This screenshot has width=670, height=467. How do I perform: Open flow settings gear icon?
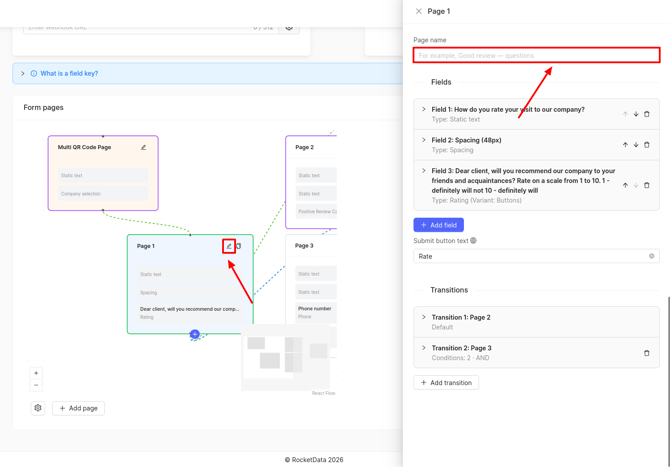pyautogui.click(x=38, y=408)
